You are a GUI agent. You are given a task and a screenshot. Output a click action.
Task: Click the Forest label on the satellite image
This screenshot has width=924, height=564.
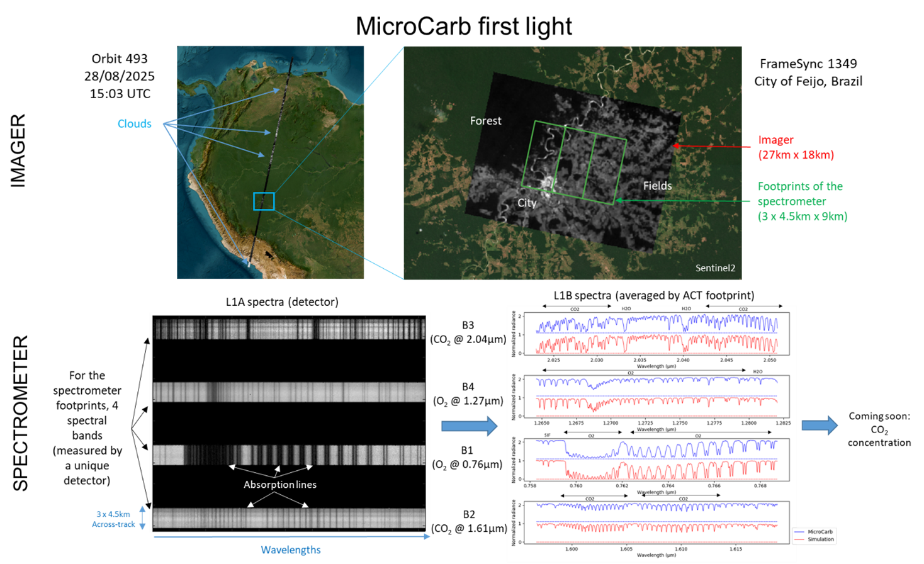485,121
